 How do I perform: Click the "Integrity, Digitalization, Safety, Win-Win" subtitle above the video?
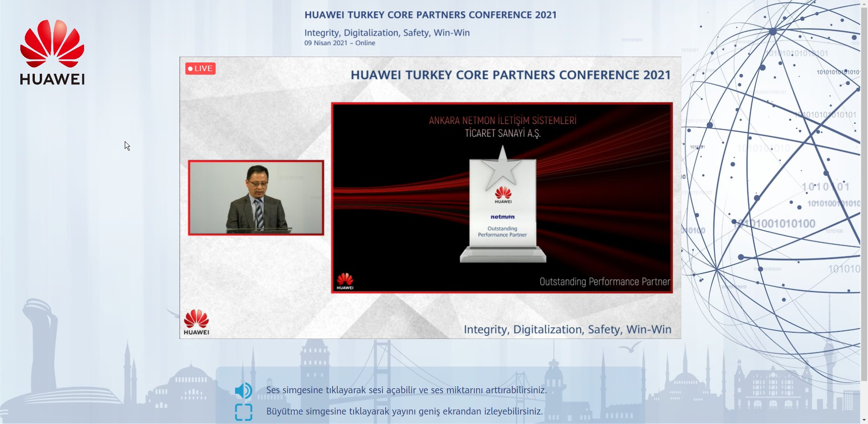(387, 33)
